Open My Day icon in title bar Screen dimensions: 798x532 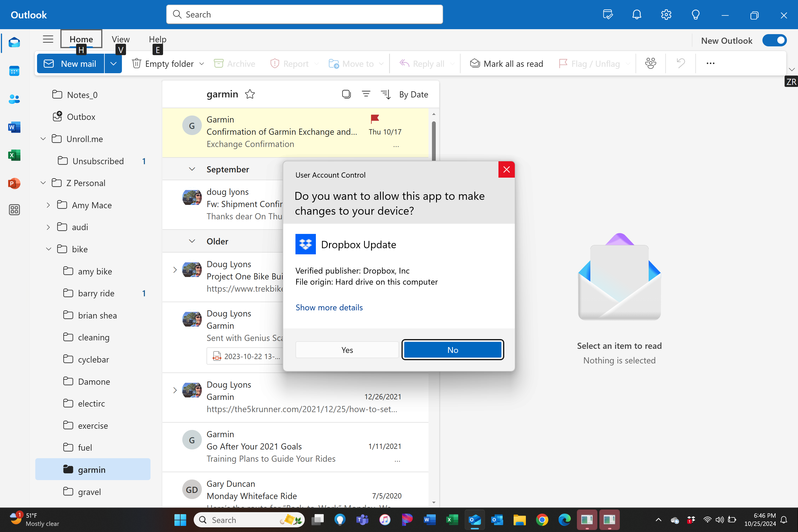coord(608,15)
